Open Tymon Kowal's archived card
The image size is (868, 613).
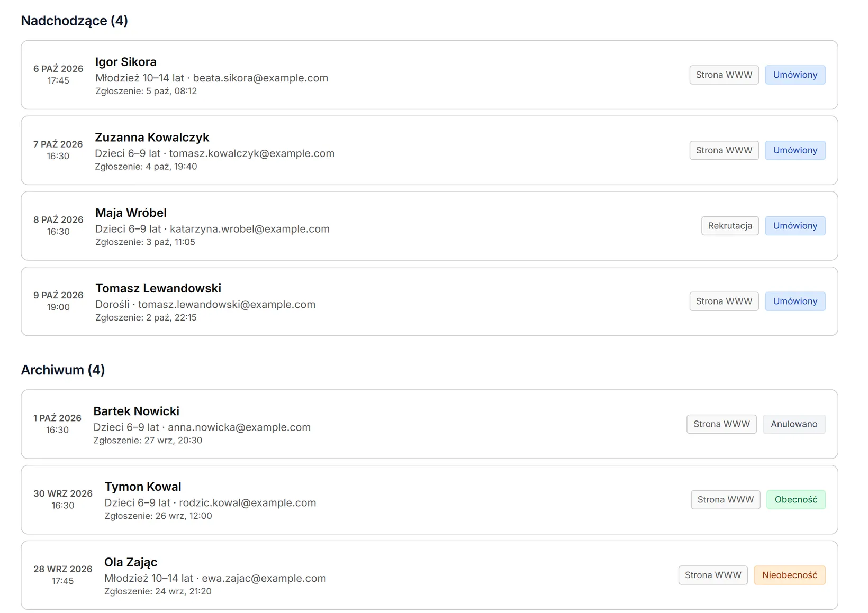429,500
